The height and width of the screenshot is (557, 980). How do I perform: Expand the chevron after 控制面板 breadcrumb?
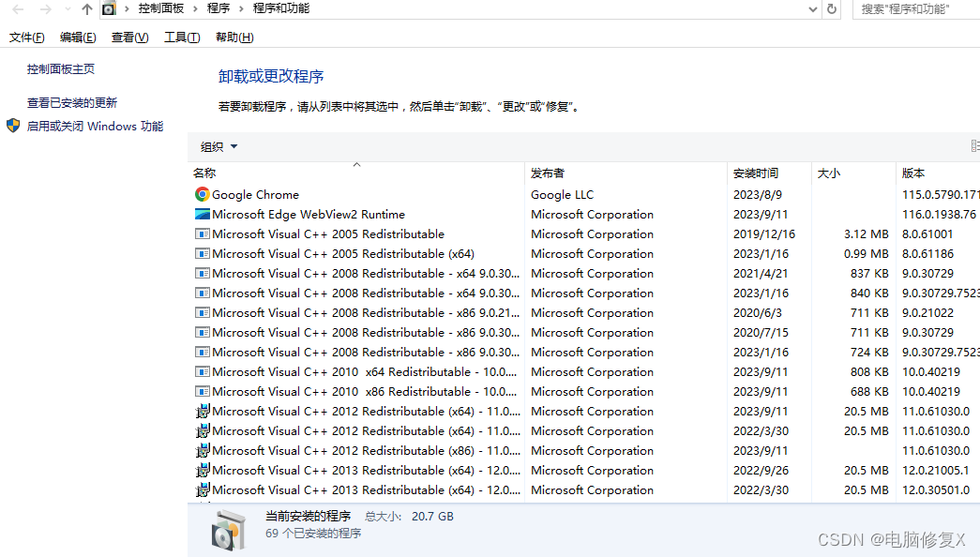click(195, 8)
